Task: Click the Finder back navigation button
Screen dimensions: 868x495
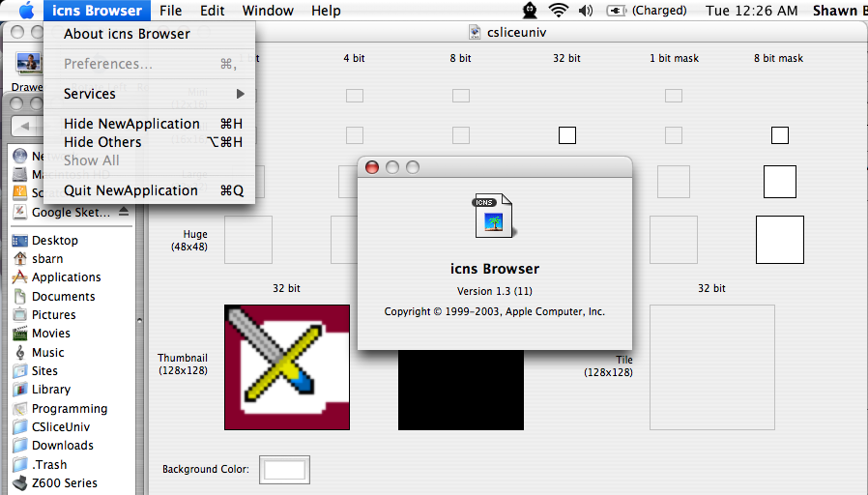Action: 25,127
